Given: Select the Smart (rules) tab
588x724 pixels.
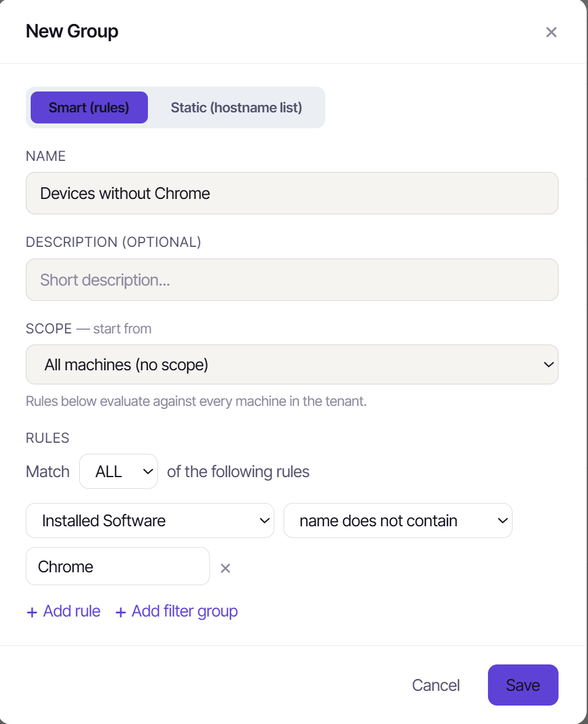Looking at the screenshot, I should pyautogui.click(x=89, y=107).
